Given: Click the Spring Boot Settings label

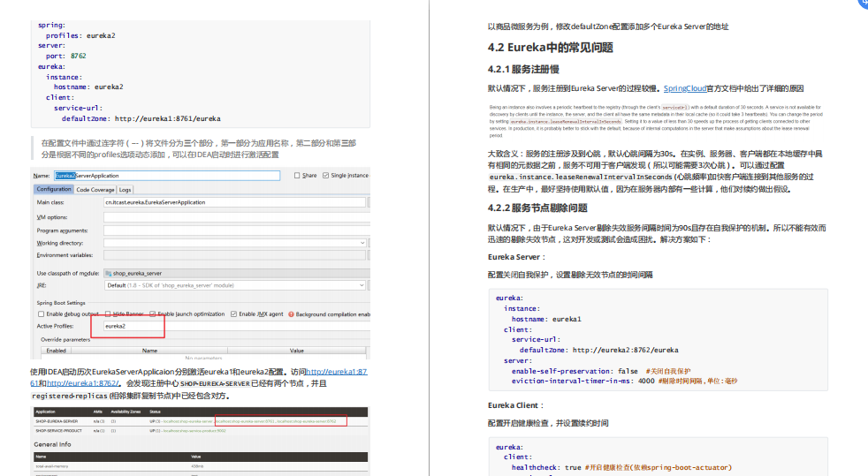Looking at the screenshot, I should (x=61, y=302).
